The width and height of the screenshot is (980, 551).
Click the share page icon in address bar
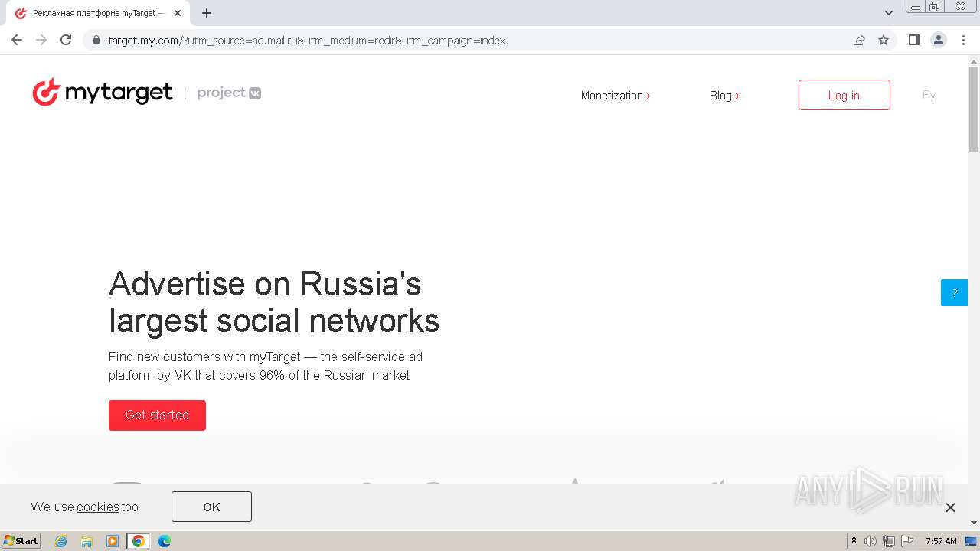pos(859,41)
